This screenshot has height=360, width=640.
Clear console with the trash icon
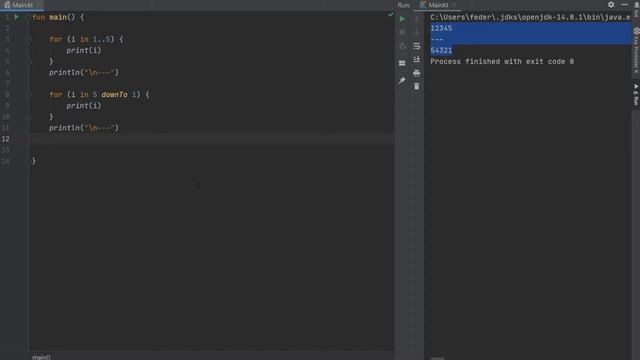[x=416, y=87]
